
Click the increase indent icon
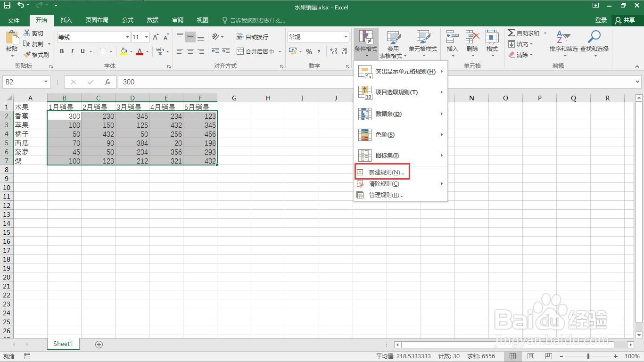tap(226, 51)
